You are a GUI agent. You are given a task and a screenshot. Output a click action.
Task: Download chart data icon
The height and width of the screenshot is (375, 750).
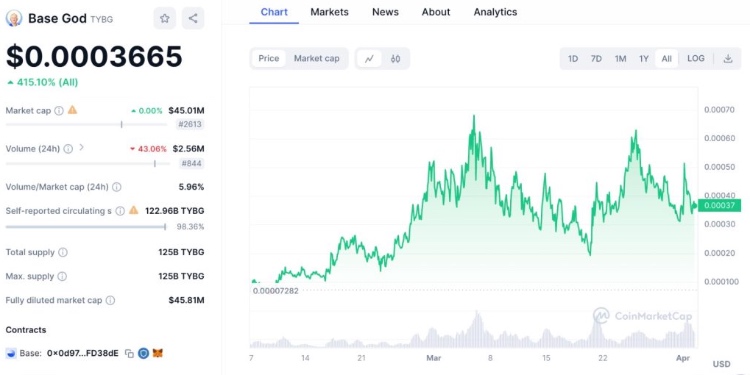(x=728, y=58)
